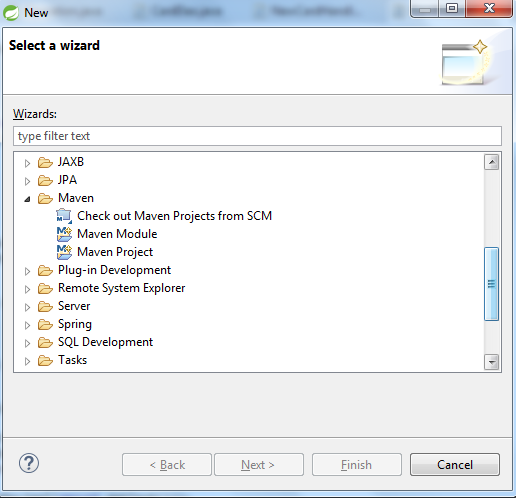
Task: Focus the type filter text field
Action: click(257, 136)
